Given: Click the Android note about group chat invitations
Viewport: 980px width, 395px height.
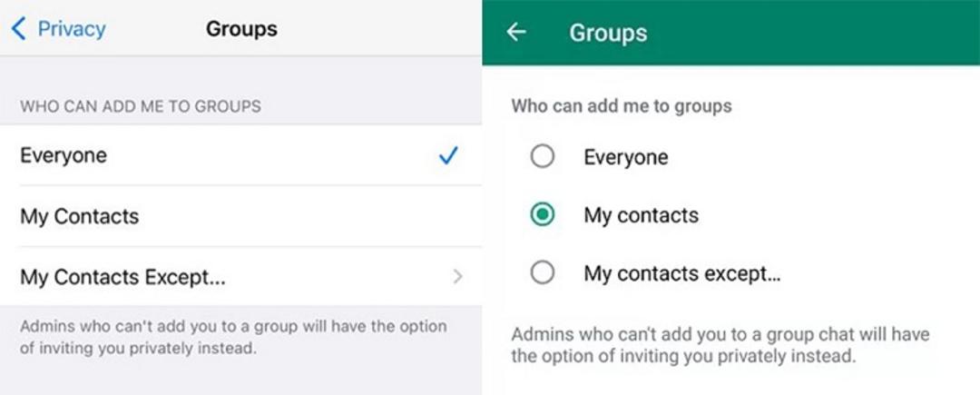Looking at the screenshot, I should (x=720, y=345).
